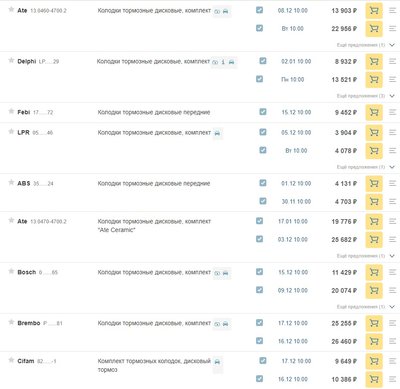Add Ate 13 903 ₽ offer to cart
Image resolution: width=400 pixels, height=389 pixels.
pyautogui.click(x=374, y=11)
